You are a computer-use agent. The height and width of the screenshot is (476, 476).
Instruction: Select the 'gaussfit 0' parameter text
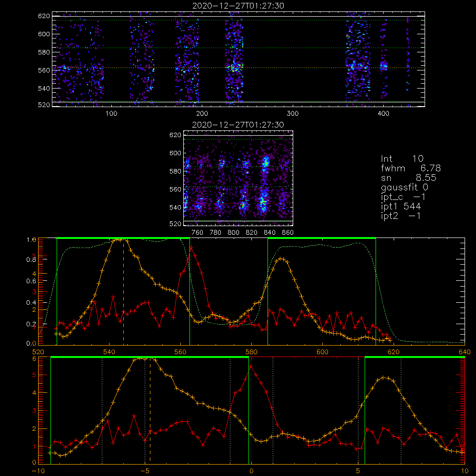point(405,188)
